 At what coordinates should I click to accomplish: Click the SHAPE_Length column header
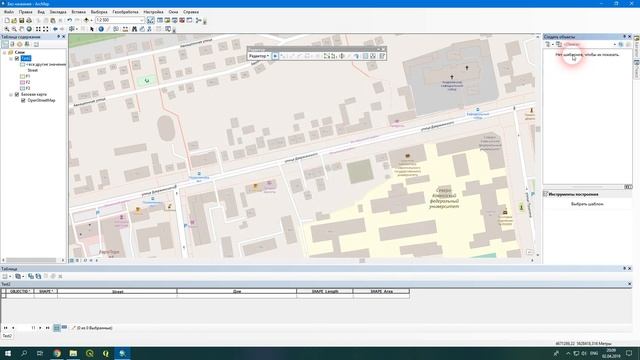coord(325,291)
